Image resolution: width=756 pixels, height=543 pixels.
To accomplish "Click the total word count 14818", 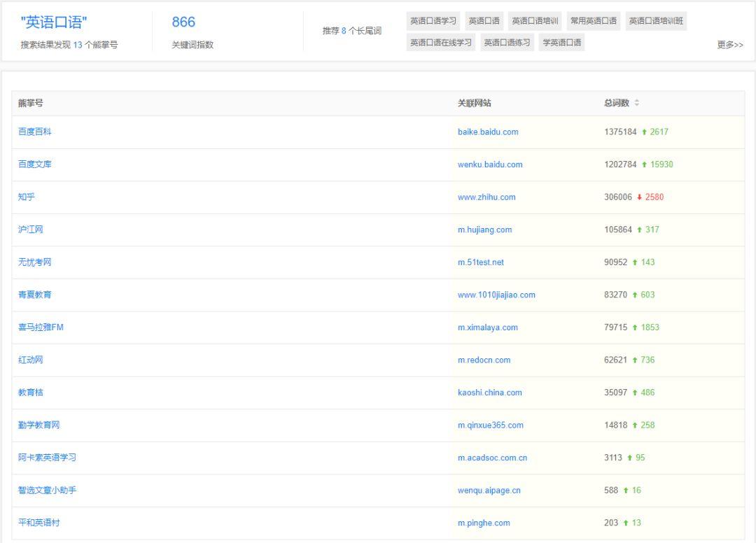I will click(x=616, y=425).
